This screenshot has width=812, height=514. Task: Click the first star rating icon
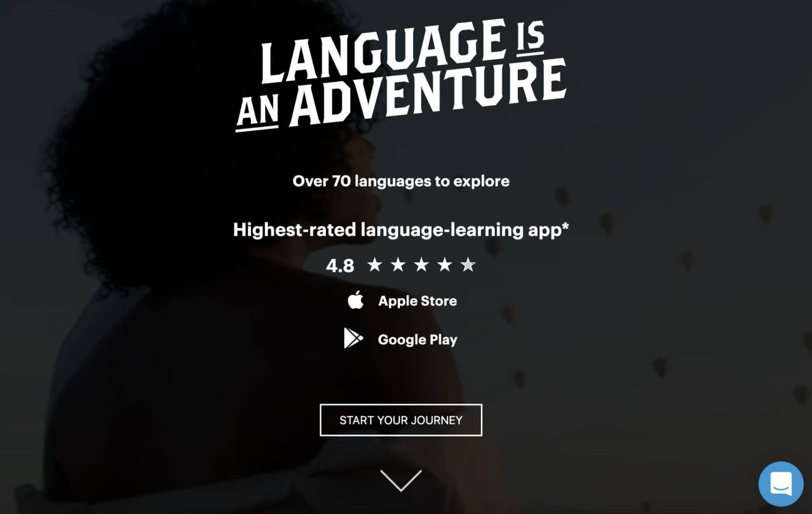[375, 265]
